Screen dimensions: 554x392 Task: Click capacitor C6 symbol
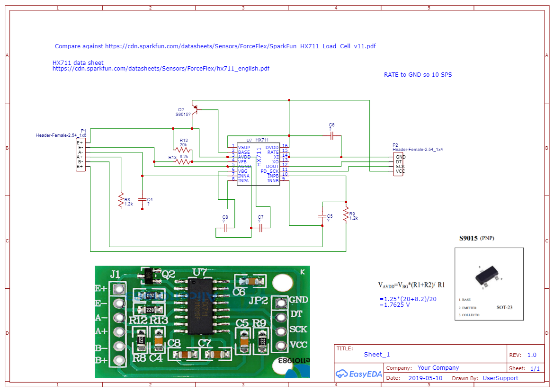(x=331, y=135)
